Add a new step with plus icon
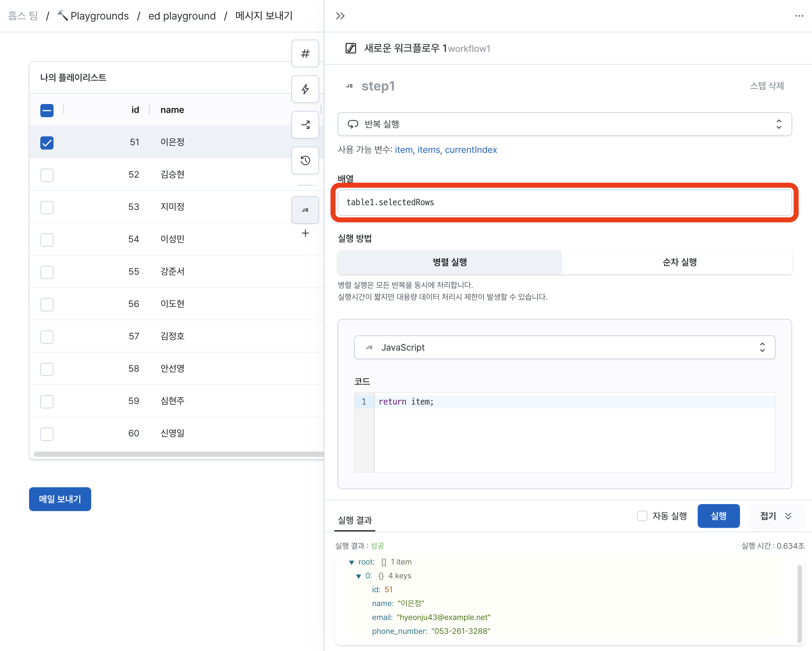The image size is (812, 651). [x=305, y=233]
